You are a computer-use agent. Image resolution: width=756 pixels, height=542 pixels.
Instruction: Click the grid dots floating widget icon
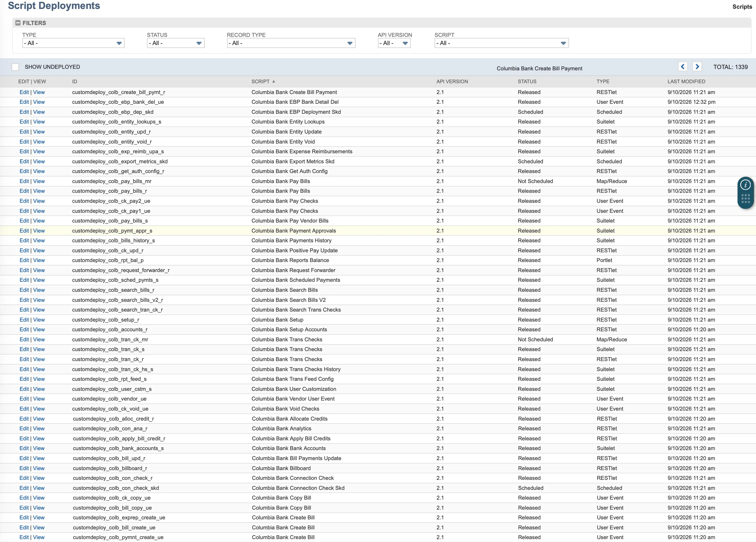click(x=745, y=199)
